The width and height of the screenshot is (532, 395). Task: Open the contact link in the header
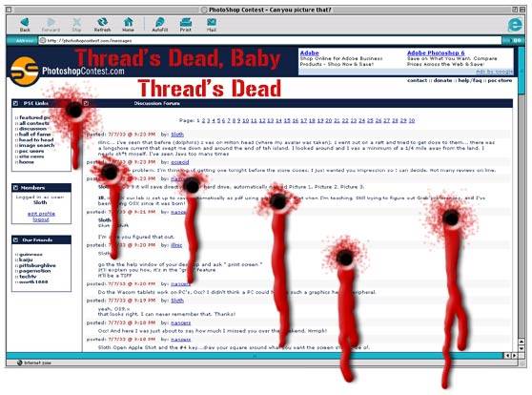[x=417, y=80]
